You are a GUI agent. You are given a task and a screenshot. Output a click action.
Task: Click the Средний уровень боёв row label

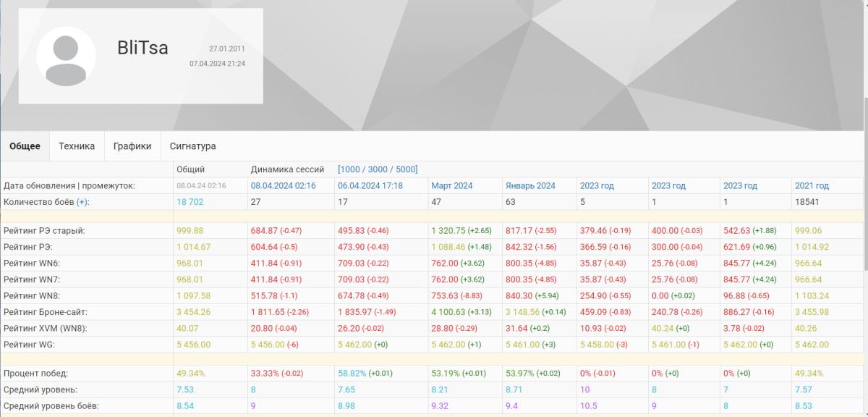click(x=51, y=406)
